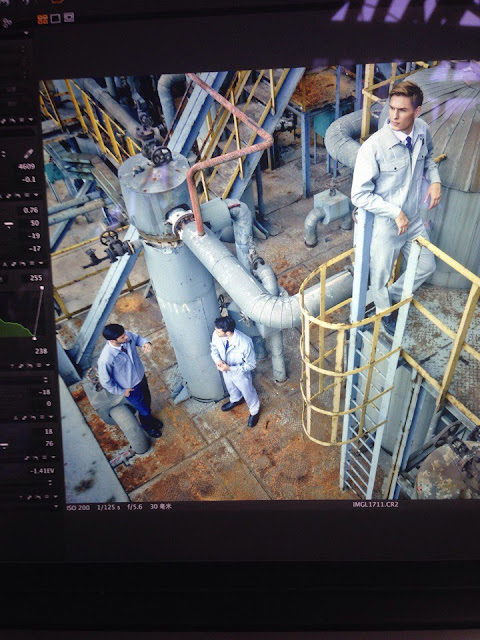Click the stepper arrows below -1.41EV
The height and width of the screenshot is (640, 480).
(51, 482)
